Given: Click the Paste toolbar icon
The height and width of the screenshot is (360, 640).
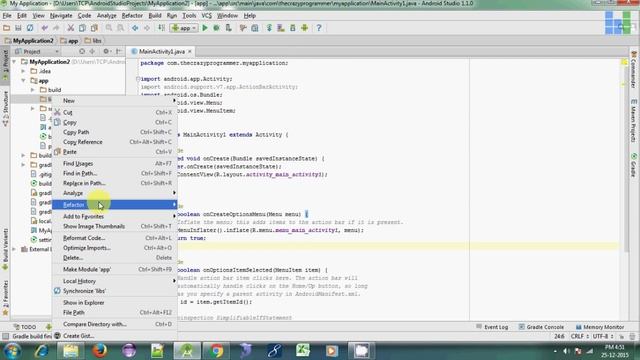Looking at the screenshot, I should (94, 28).
